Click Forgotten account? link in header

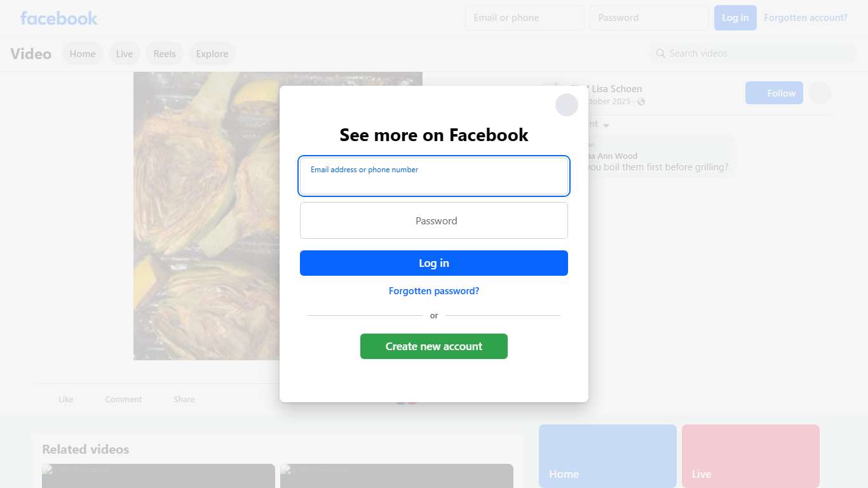806,18
